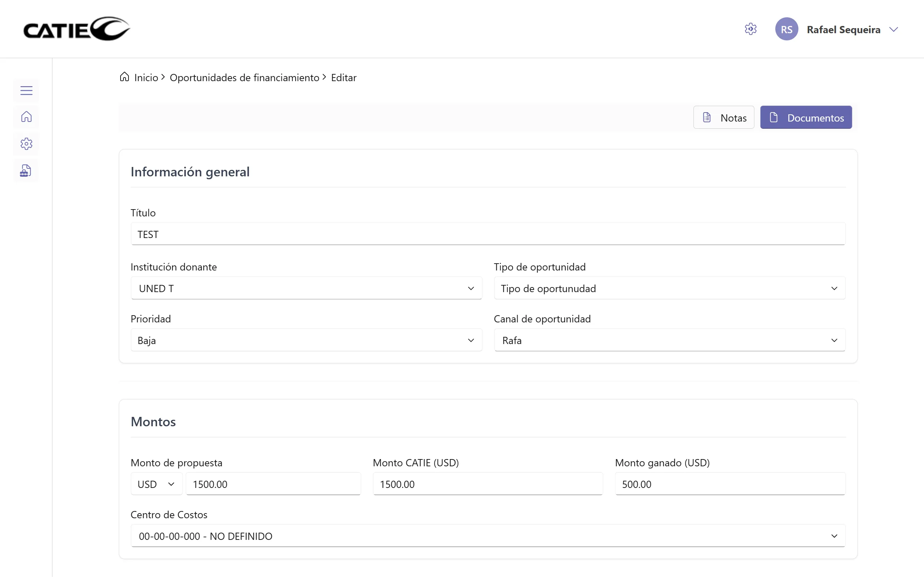Open the home icon in left sidebar
This screenshot has height=577, width=924.
click(26, 117)
